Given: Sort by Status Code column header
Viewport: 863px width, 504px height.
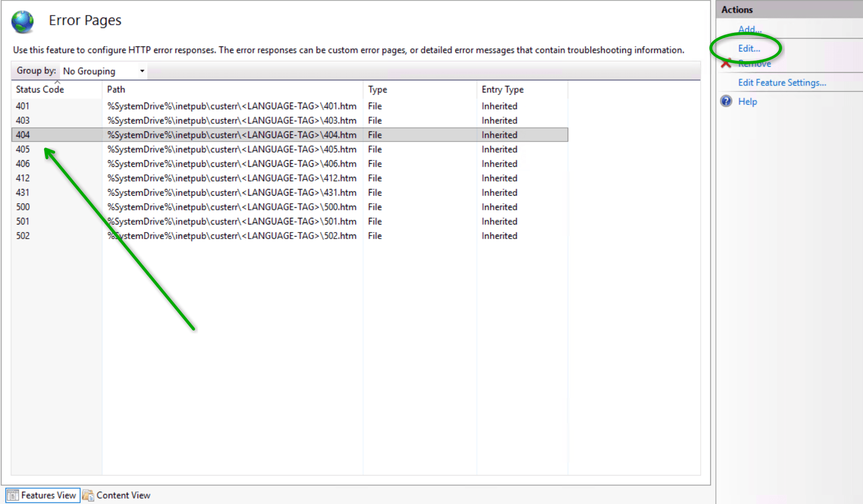Looking at the screenshot, I should [57, 89].
